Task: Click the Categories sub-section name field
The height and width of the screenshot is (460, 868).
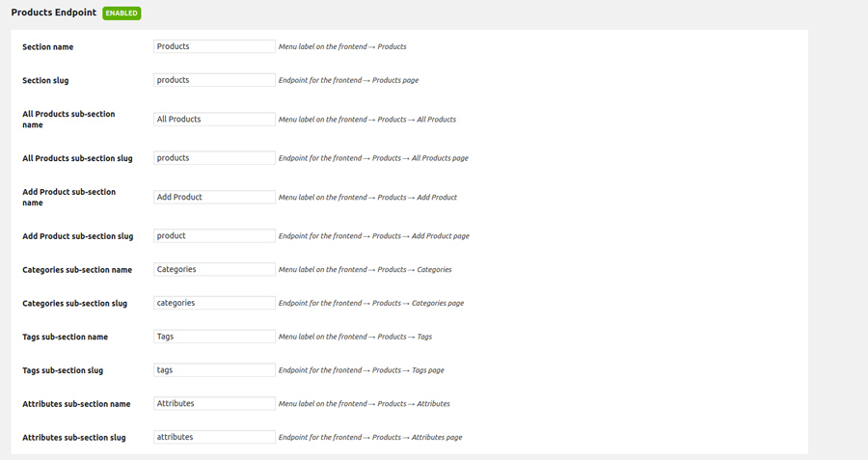Action: [x=214, y=269]
